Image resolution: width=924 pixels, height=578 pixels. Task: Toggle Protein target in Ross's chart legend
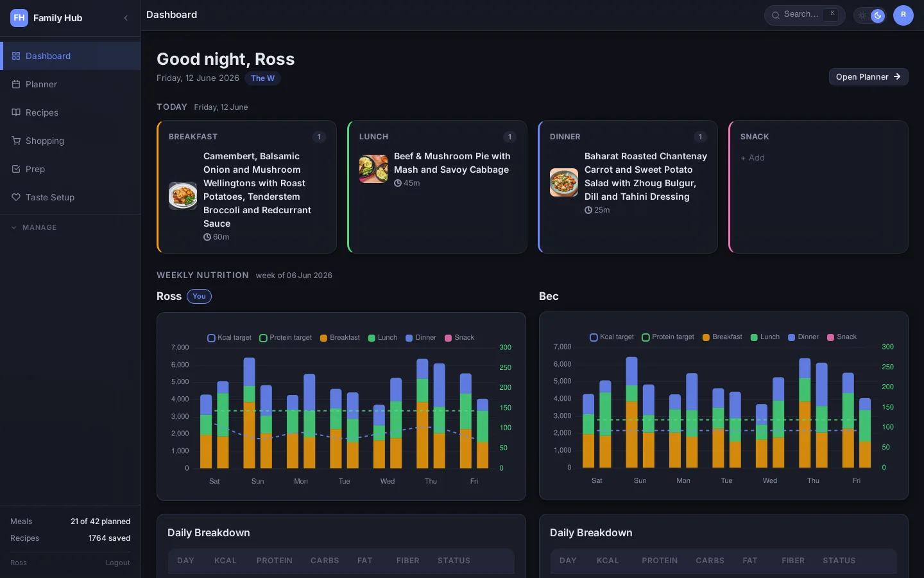click(286, 338)
